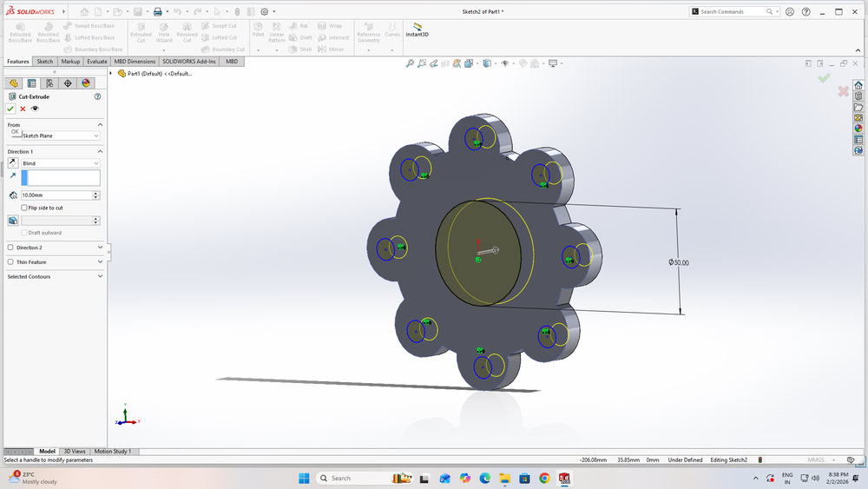Switch to the Markup tab

click(70, 62)
